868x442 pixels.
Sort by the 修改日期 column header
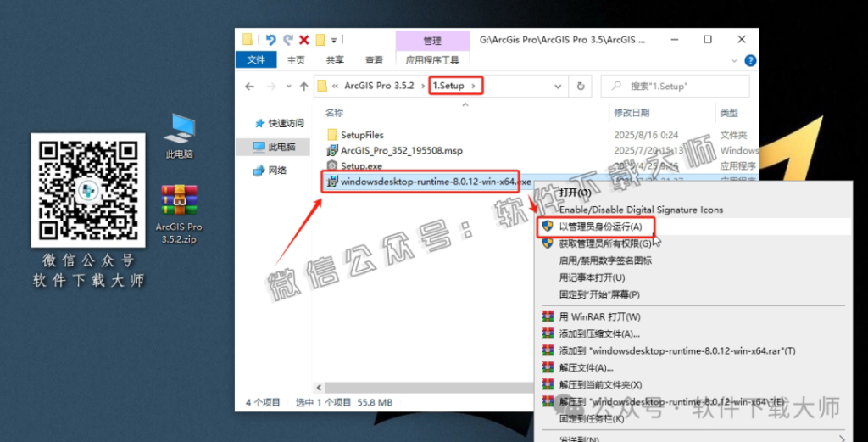pyautogui.click(x=632, y=113)
